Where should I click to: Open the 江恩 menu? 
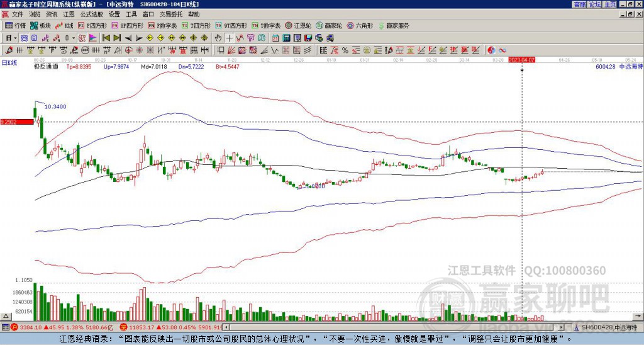(x=69, y=14)
